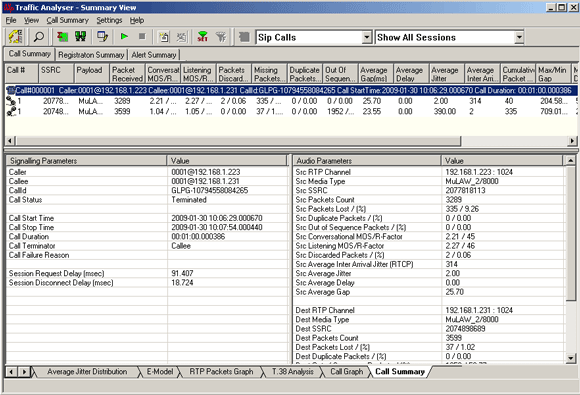Click the Missing Packets column header
580x395 pixels.
[269, 74]
